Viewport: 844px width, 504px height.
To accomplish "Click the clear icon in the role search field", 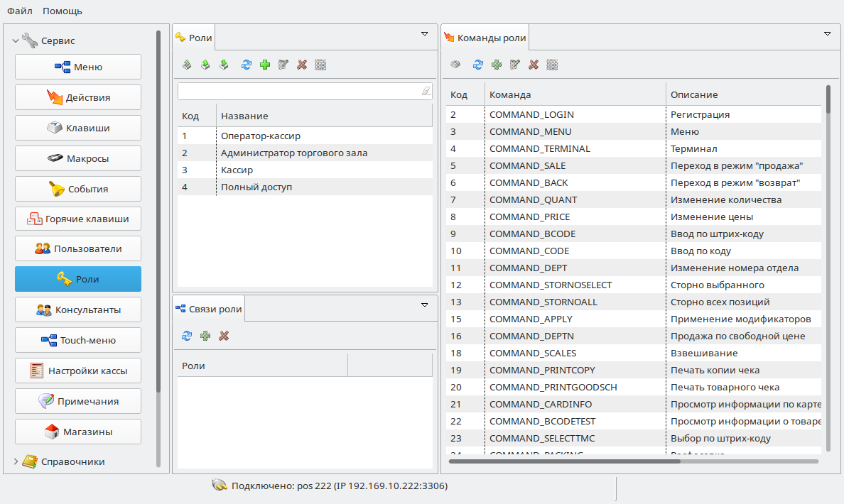I will pos(426,91).
